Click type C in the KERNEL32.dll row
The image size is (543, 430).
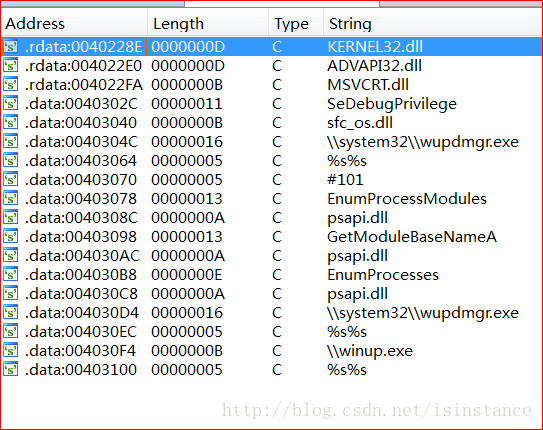click(277, 47)
